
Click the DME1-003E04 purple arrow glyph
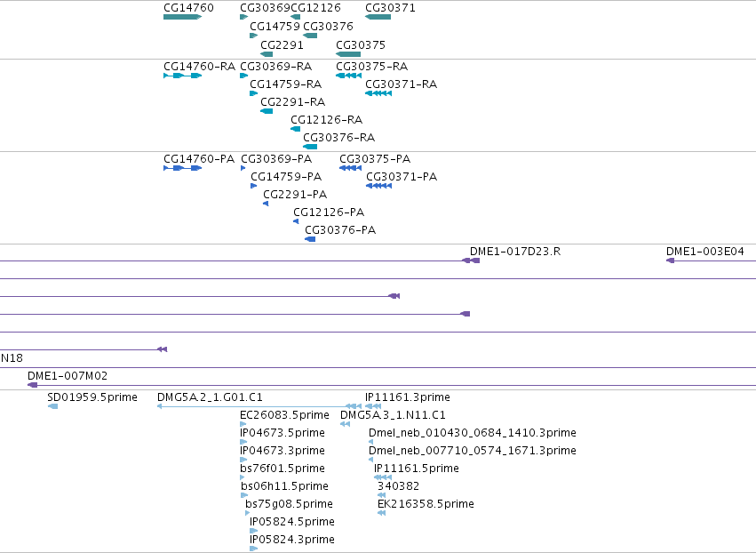click(670, 260)
